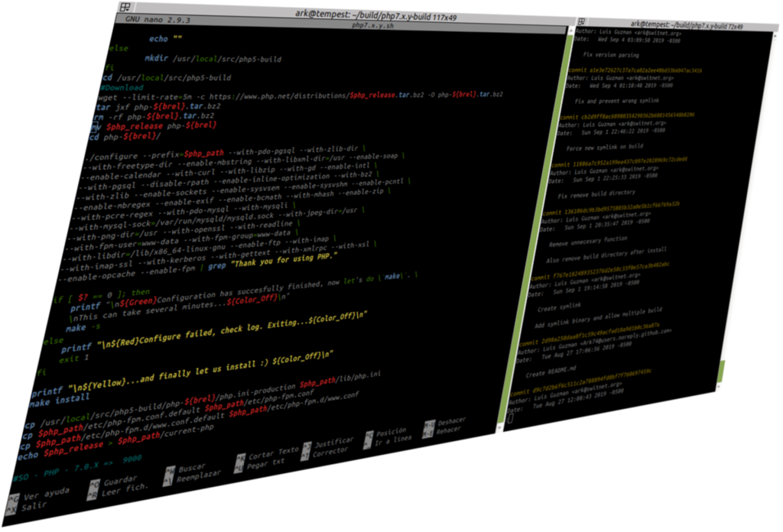Click the 'Create symlink' commit message
The width and height of the screenshot is (783, 532).
[559, 307]
